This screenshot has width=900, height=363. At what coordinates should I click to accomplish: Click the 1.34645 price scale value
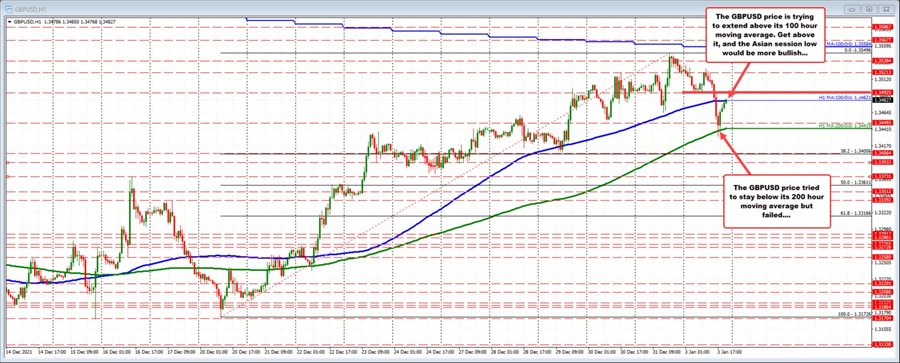coord(882,114)
